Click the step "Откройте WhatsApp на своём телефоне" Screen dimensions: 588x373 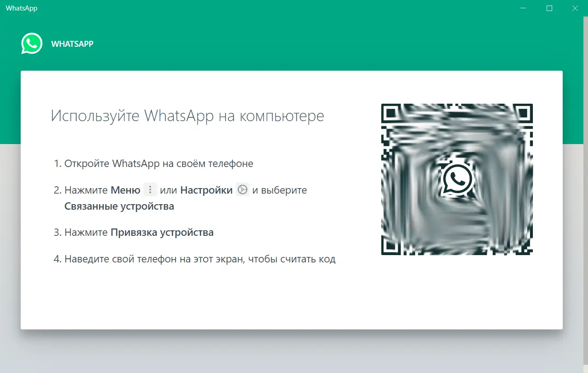point(159,163)
